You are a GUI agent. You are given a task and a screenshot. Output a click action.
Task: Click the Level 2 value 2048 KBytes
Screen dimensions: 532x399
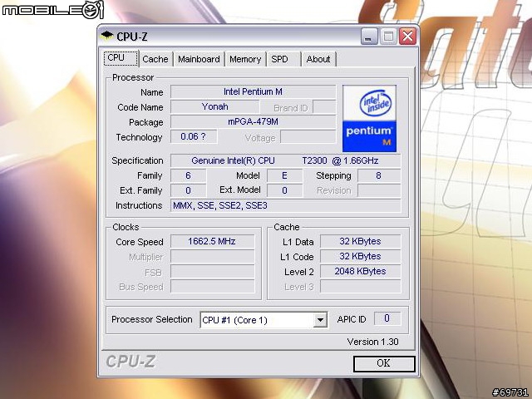point(360,272)
